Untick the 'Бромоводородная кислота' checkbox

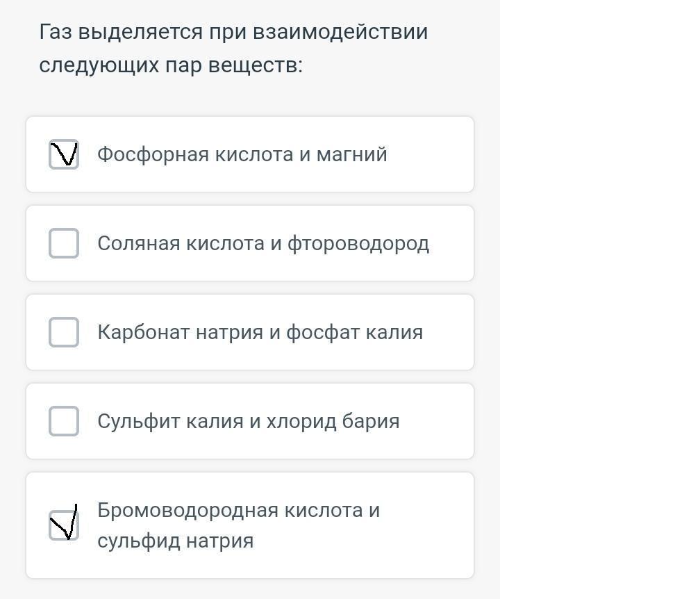point(64,525)
